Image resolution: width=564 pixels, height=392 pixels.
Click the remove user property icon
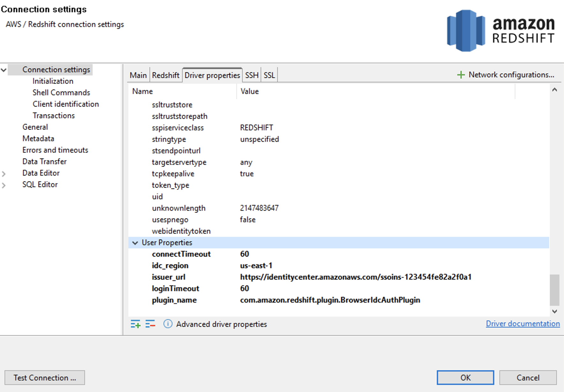[150, 324]
